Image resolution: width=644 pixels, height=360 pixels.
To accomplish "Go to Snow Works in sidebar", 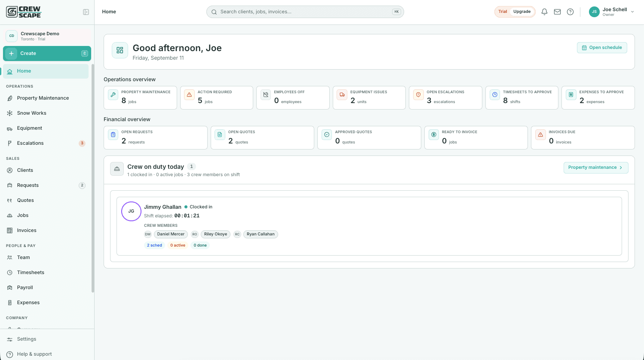I will tap(46, 113).
